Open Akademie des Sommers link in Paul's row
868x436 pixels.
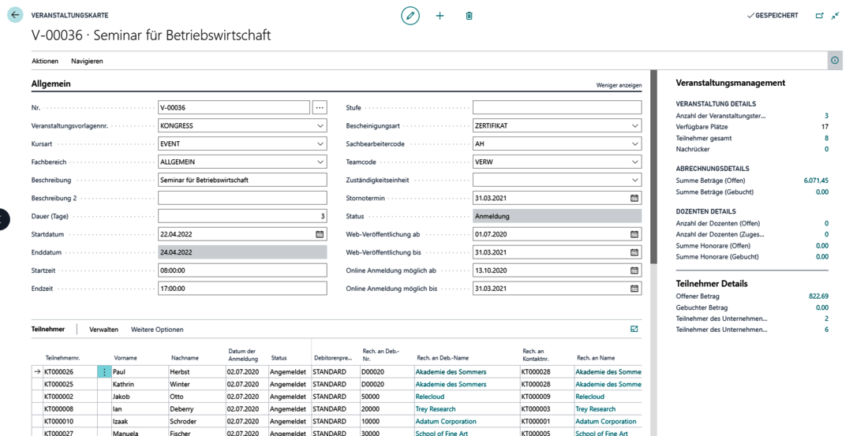(x=451, y=372)
